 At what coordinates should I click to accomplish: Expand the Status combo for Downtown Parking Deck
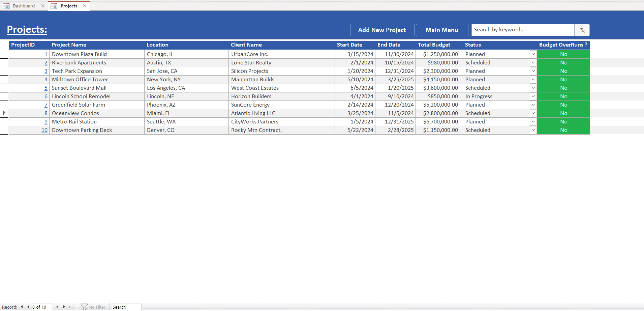pos(533,130)
